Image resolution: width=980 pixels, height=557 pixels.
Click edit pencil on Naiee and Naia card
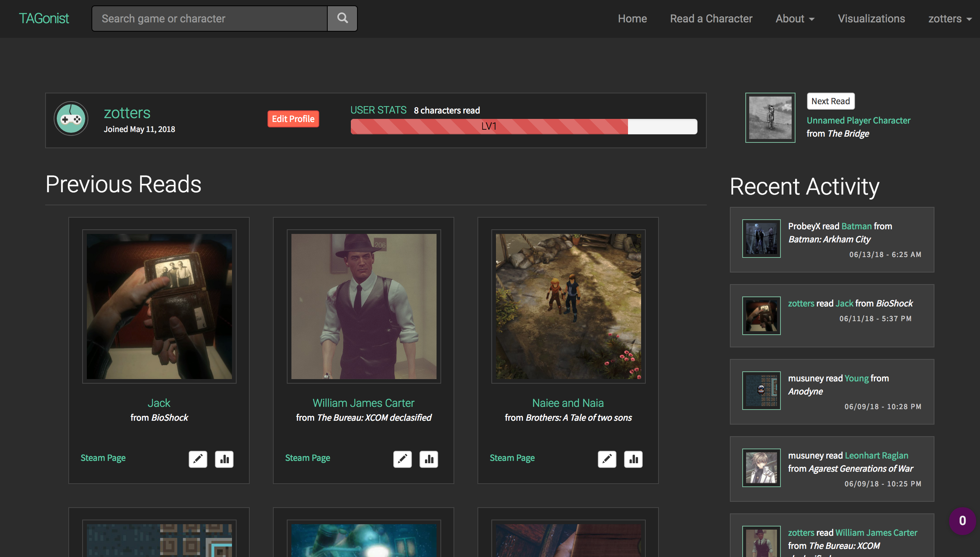click(607, 459)
